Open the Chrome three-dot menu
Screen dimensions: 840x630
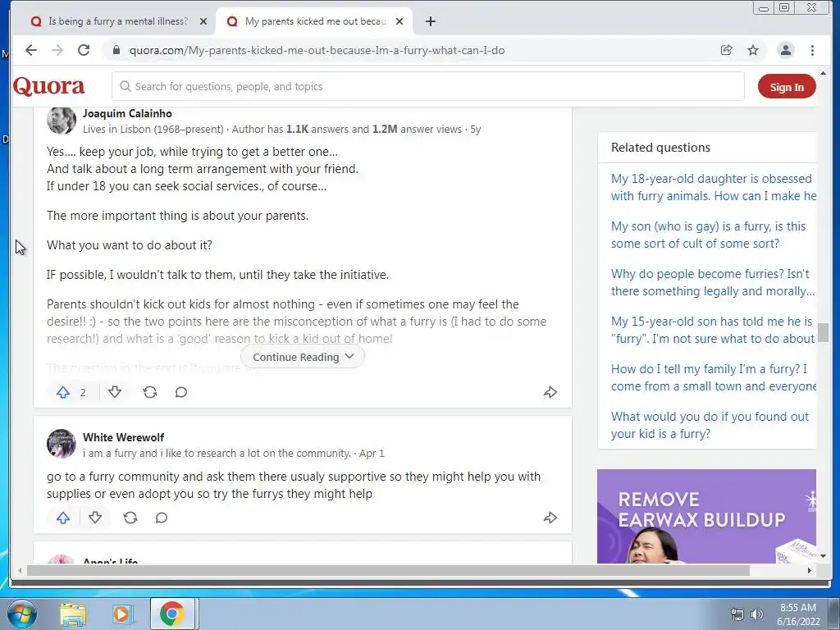(813, 50)
